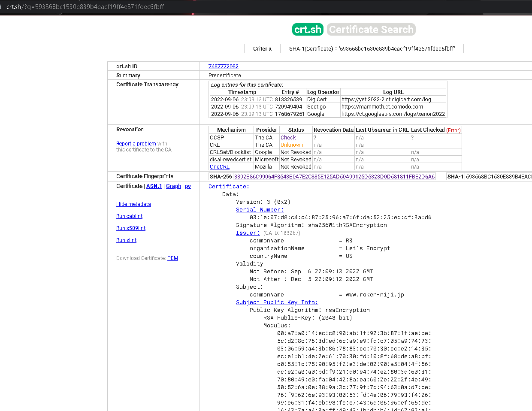
Task: Click the (Error) label in Last Checked
Action: (x=453, y=130)
